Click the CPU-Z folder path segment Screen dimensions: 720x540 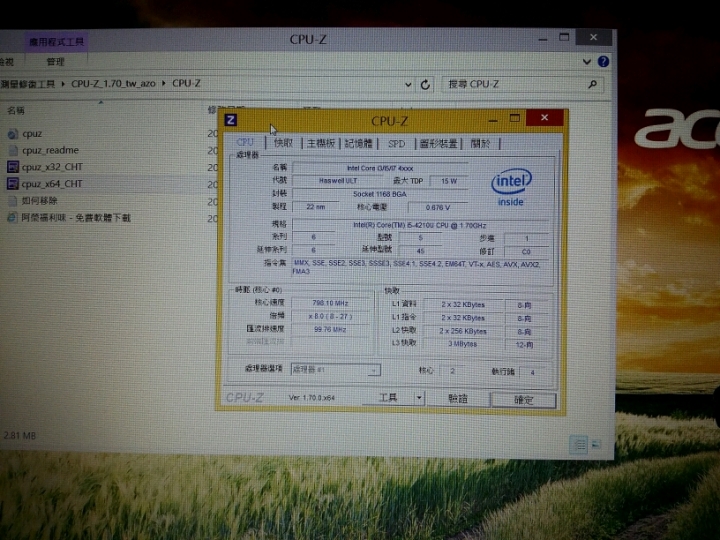coord(186,83)
